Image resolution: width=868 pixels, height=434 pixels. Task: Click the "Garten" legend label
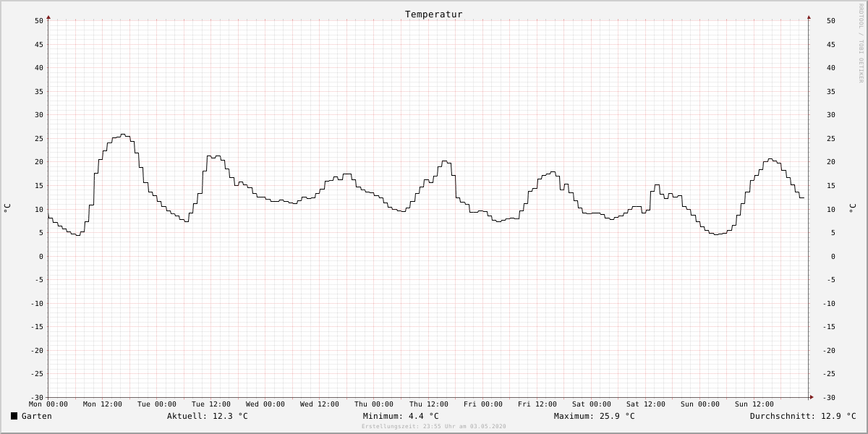(x=37, y=416)
